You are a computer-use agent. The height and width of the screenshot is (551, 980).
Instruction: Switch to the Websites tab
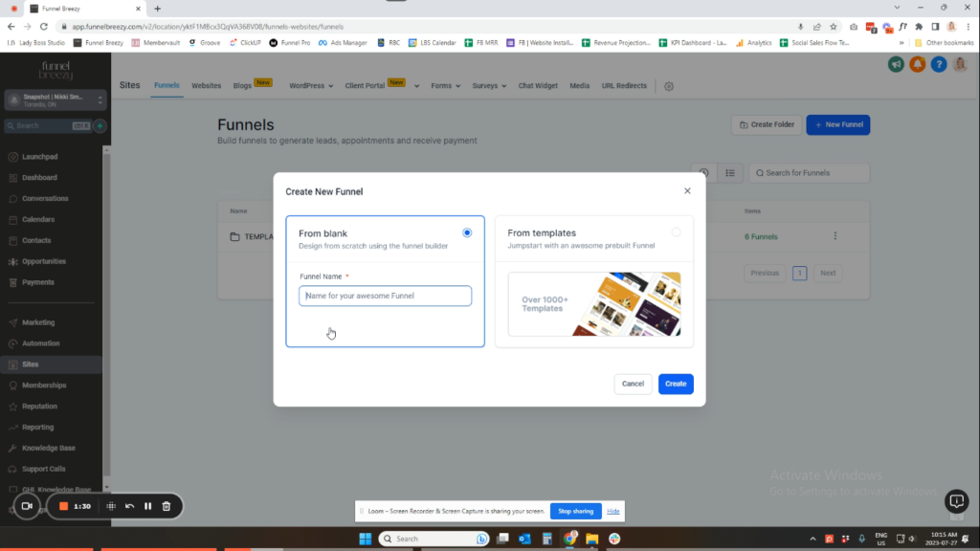(x=206, y=86)
